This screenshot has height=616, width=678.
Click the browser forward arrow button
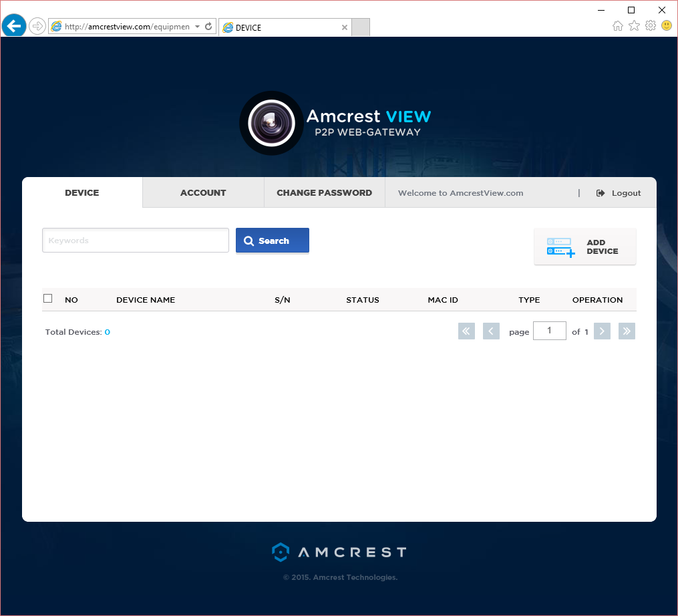point(37,26)
